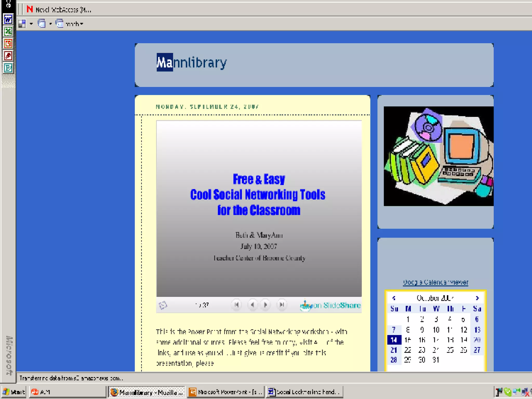Viewport: 532px width, 399px height.
Task: Go to previous month in calendar widget
Action: pyautogui.click(x=394, y=298)
